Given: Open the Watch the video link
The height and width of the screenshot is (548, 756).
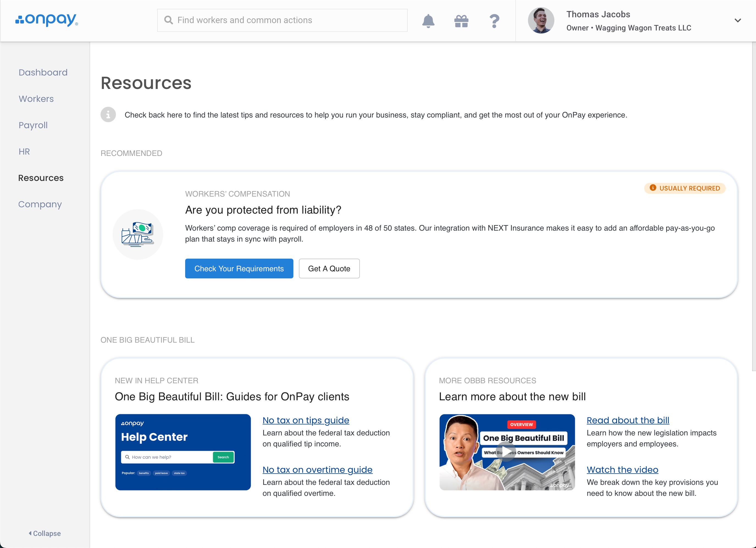Looking at the screenshot, I should [x=622, y=470].
